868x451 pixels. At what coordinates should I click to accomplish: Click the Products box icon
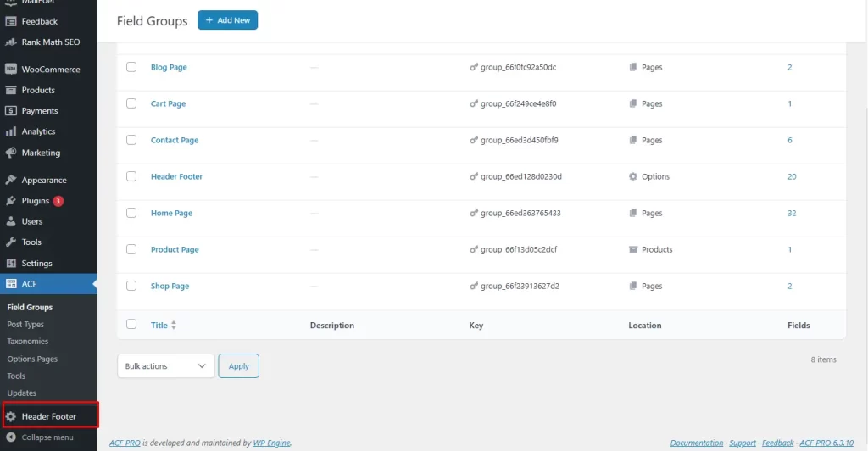tap(10, 90)
